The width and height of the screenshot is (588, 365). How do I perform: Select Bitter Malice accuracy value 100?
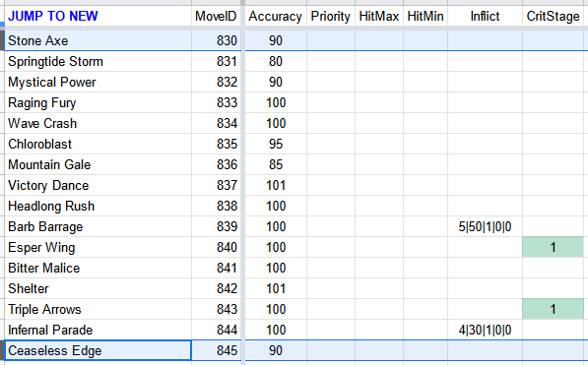(x=276, y=268)
